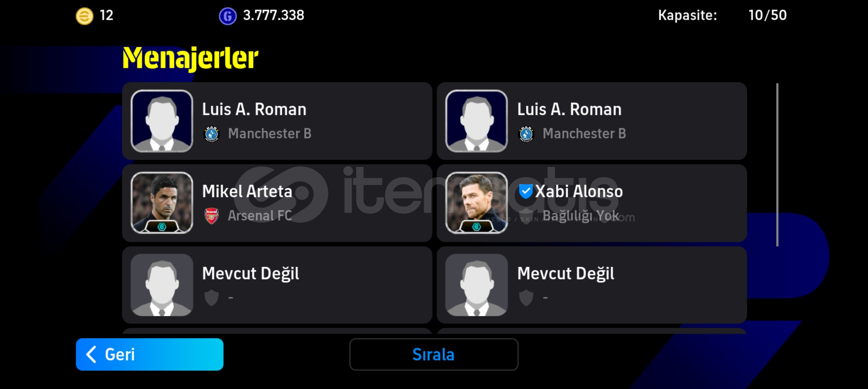This screenshot has width=868, height=389.
Task: Tap the gold eFootball coin icon
Action: tap(84, 16)
